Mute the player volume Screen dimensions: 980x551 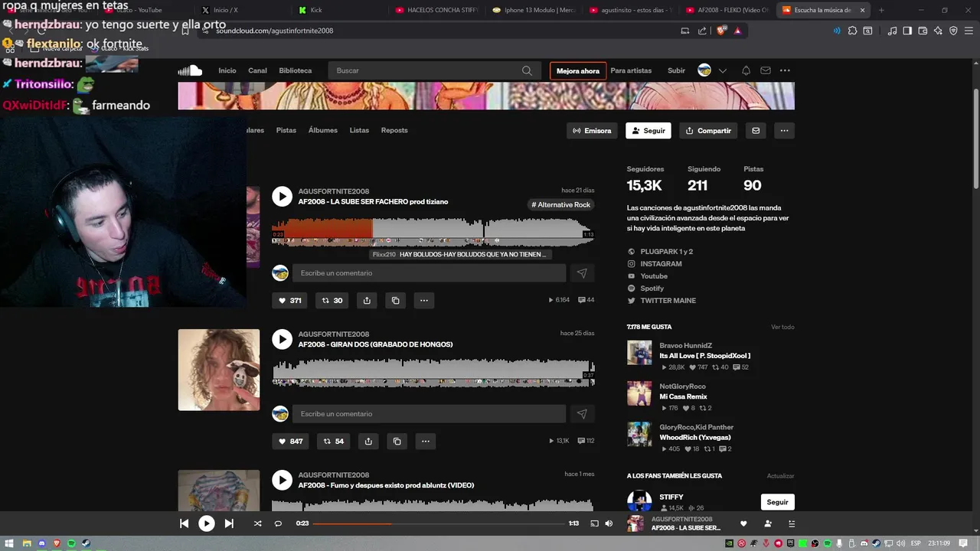pos(609,523)
